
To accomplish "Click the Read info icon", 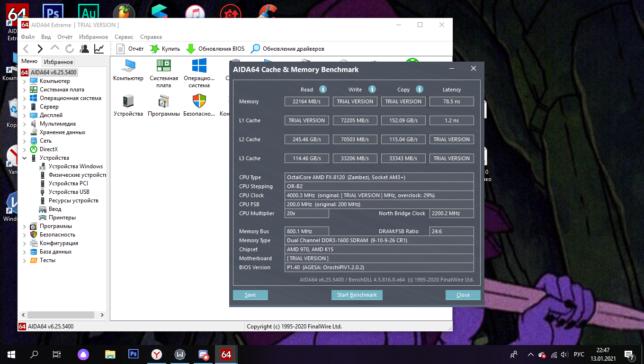I will [323, 89].
